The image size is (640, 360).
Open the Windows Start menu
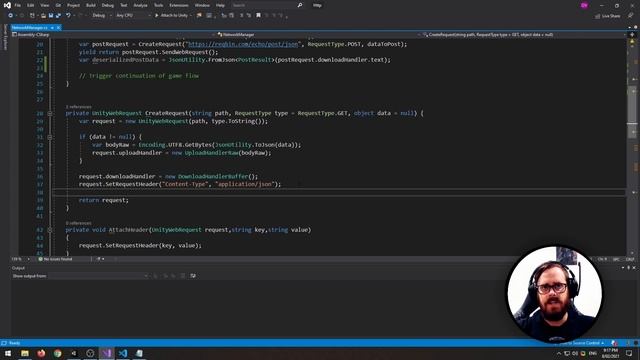(x=8, y=353)
